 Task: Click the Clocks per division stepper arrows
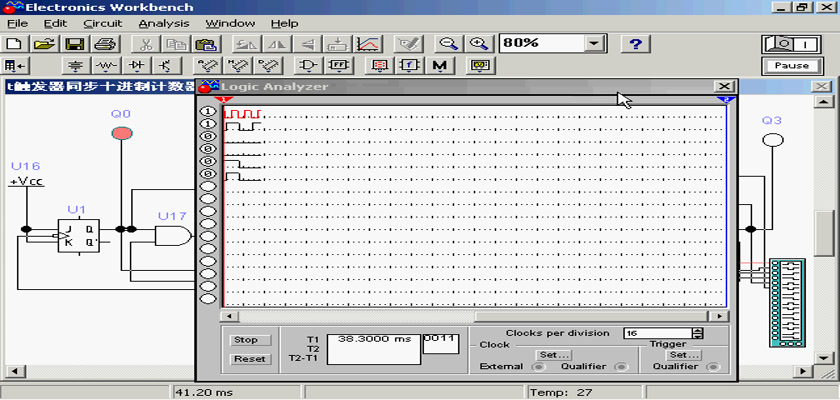(x=698, y=333)
